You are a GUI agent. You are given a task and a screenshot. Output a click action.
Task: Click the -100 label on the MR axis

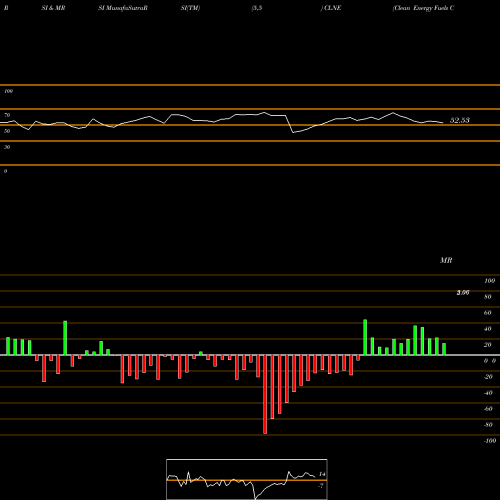(490, 441)
